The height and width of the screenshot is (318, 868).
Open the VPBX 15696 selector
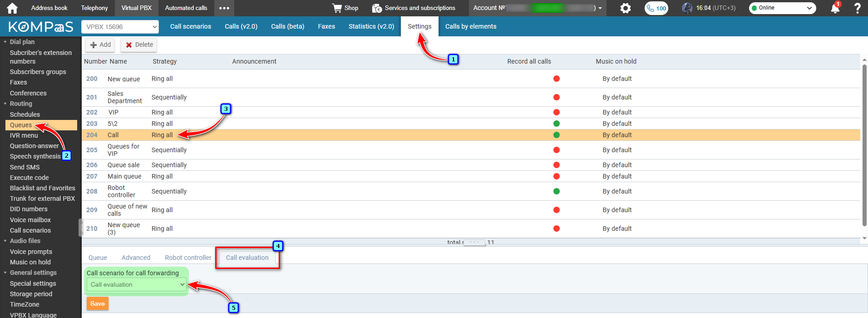(120, 27)
